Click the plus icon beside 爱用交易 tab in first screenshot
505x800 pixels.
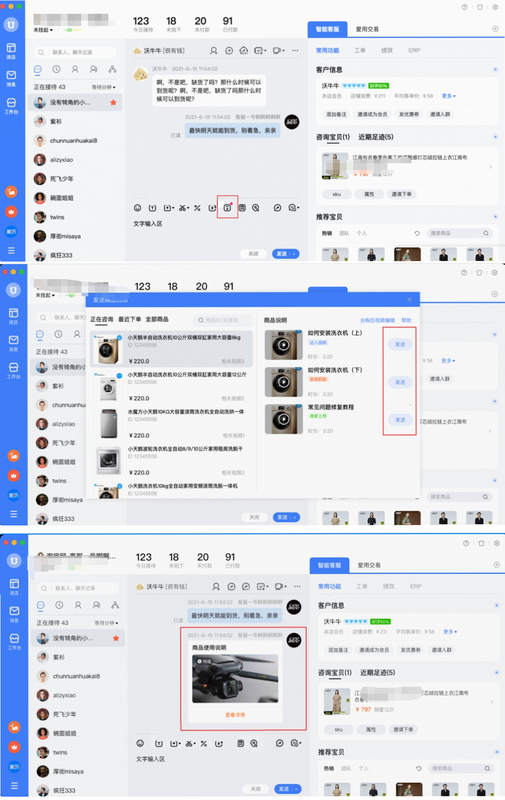495,29
